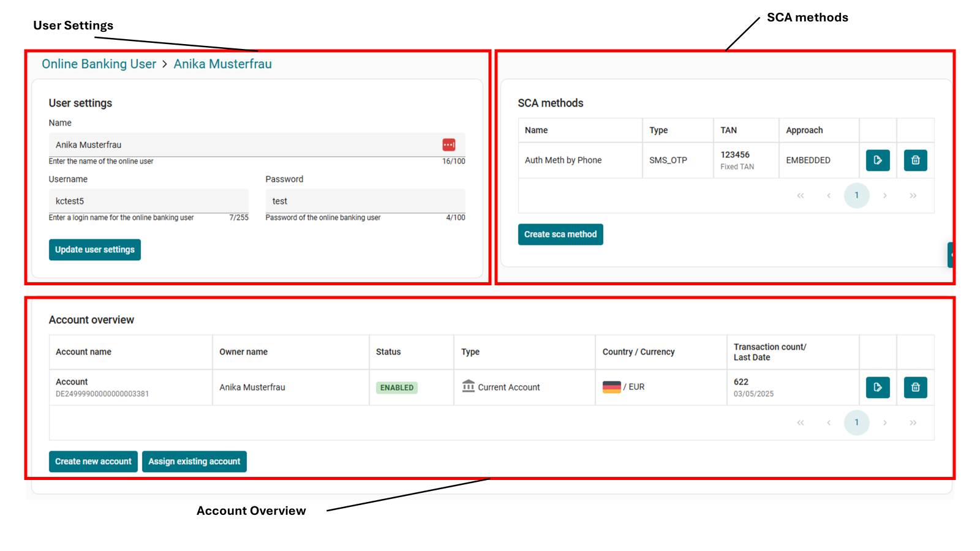
Task: Click Create new account button
Action: pyautogui.click(x=93, y=462)
